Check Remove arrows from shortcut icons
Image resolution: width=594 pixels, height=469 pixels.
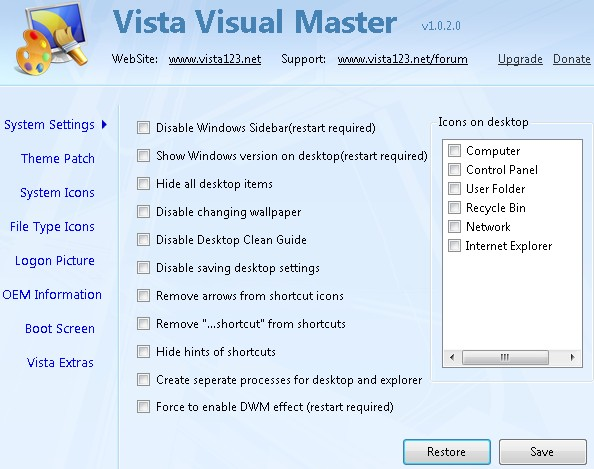click(x=143, y=295)
